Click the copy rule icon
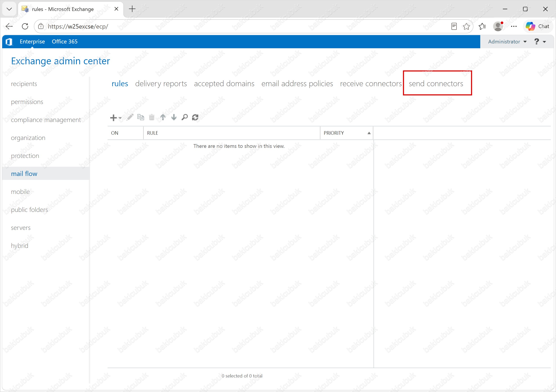 (x=141, y=117)
